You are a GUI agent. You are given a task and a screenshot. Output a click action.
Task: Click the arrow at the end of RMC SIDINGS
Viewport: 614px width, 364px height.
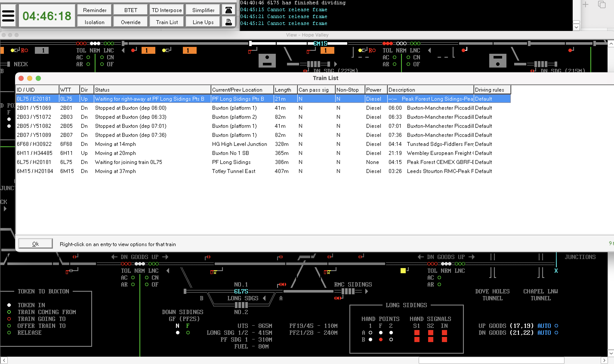[367, 291]
